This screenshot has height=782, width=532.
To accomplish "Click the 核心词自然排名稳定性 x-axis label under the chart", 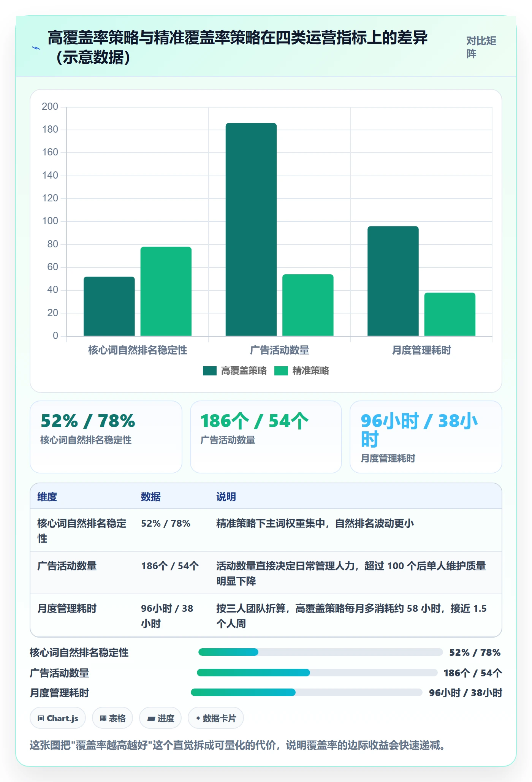I will coord(138,350).
